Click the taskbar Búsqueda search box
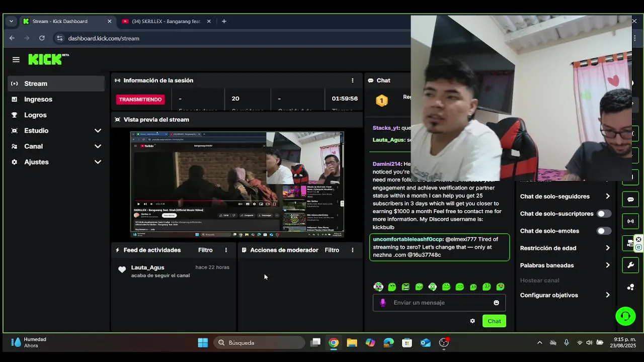Viewport: 644px width, 362px height. coord(259,343)
